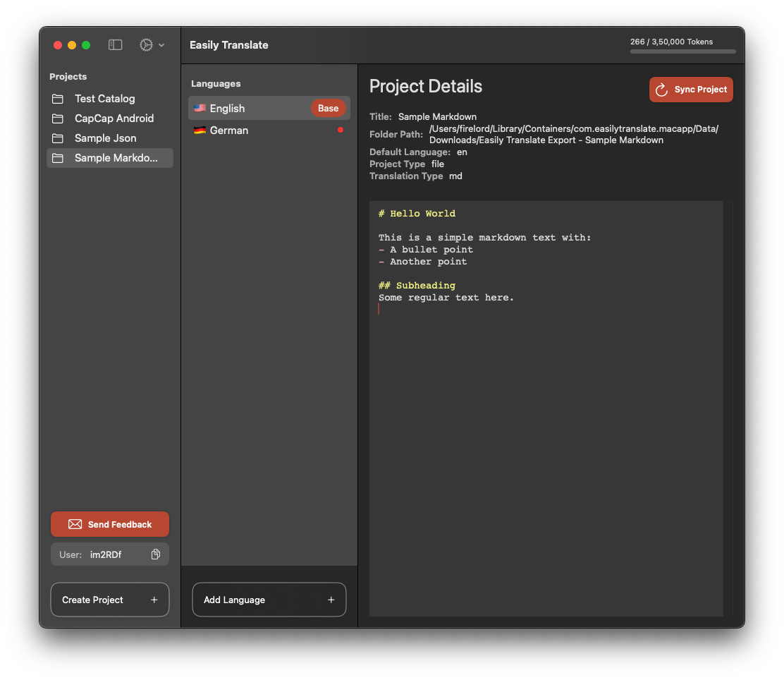Click the '- A bullet point' line
This screenshot has width=784, height=680.
426,250
